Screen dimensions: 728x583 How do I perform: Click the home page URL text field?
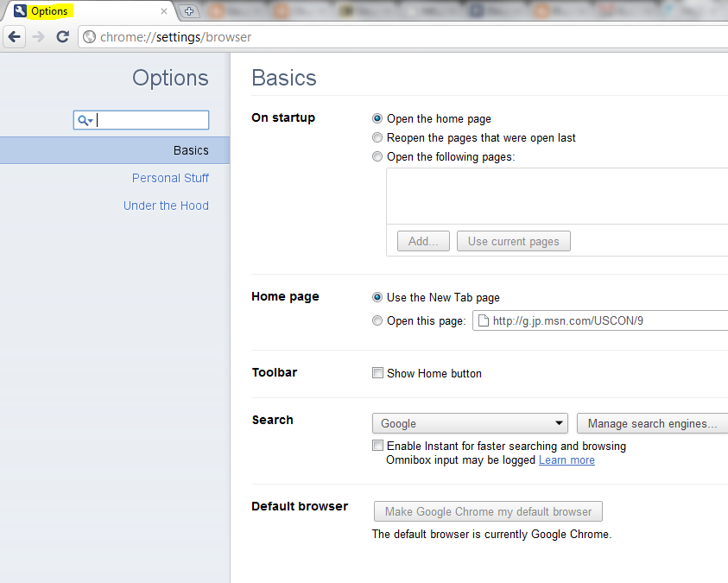[x=605, y=320]
